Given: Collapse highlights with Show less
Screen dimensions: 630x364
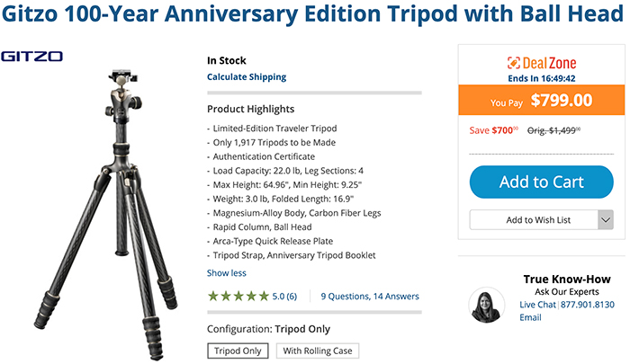Looking at the screenshot, I should tap(227, 272).
